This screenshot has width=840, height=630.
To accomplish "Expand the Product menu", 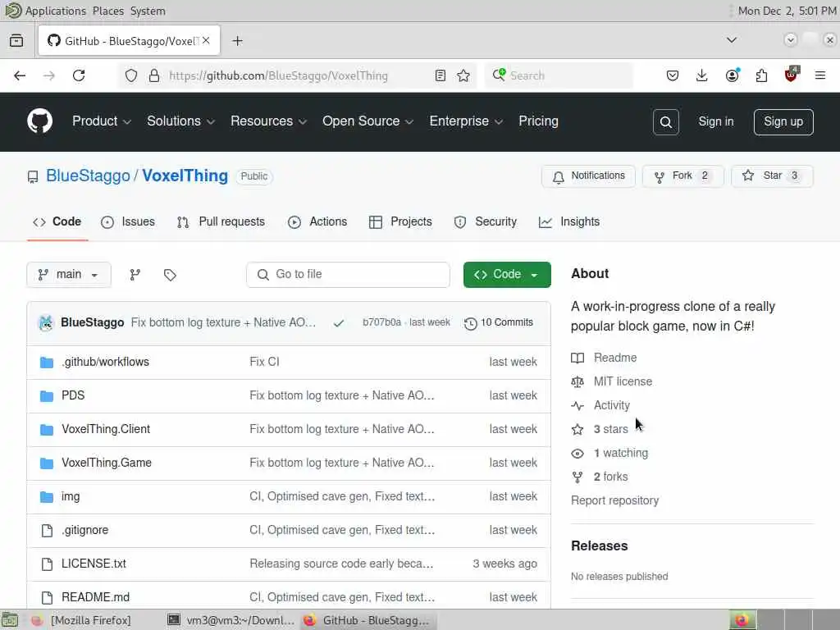I will [101, 121].
